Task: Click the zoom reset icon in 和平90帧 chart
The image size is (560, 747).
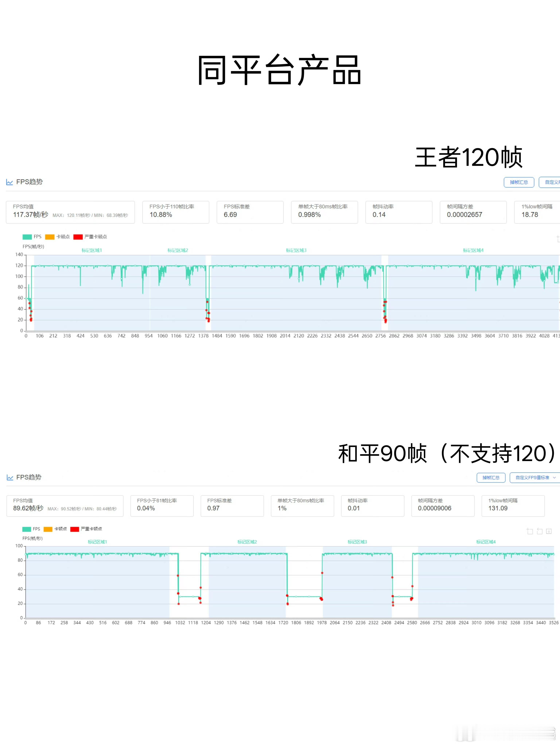Action: point(539,532)
